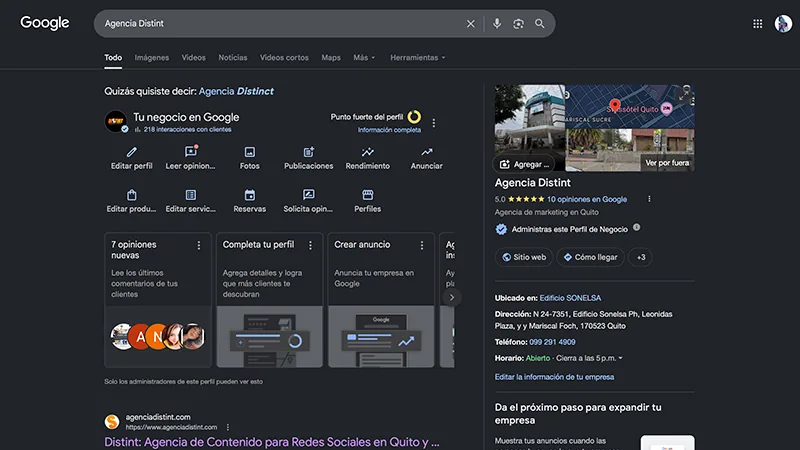The image size is (800, 450).
Task: Open the Fotos icon
Action: coord(249,152)
